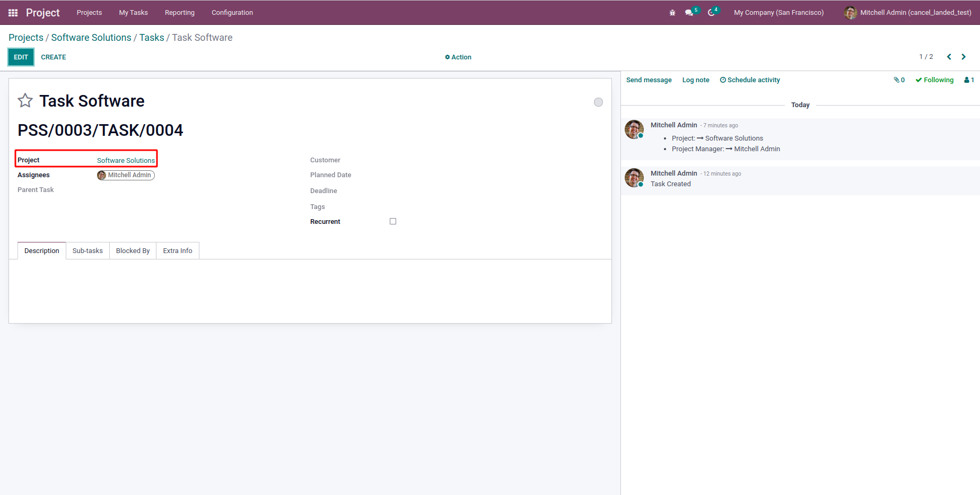Go to the Tasks breadcrumb
Image resolution: width=980 pixels, height=495 pixels.
coord(152,38)
